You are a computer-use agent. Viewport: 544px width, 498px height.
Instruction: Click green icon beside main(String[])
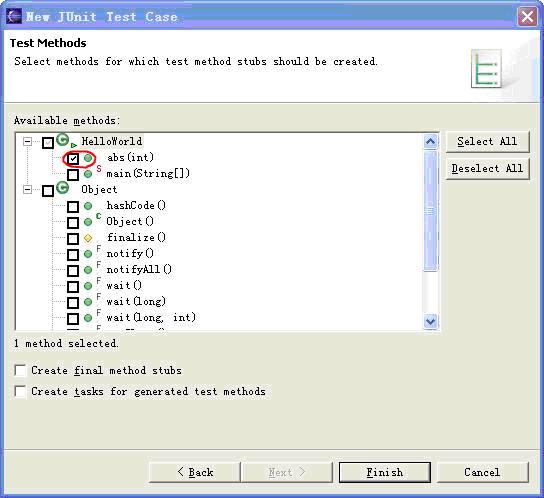pyautogui.click(x=88, y=174)
